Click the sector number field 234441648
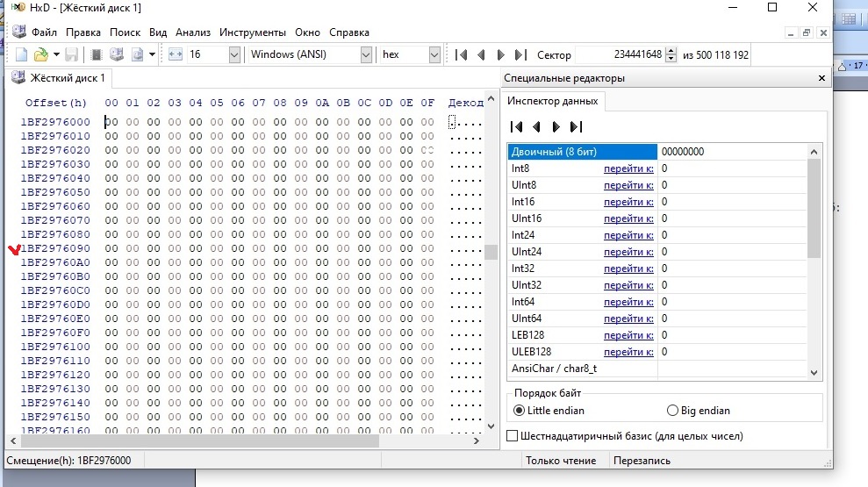The height and width of the screenshot is (487, 868). pos(620,54)
